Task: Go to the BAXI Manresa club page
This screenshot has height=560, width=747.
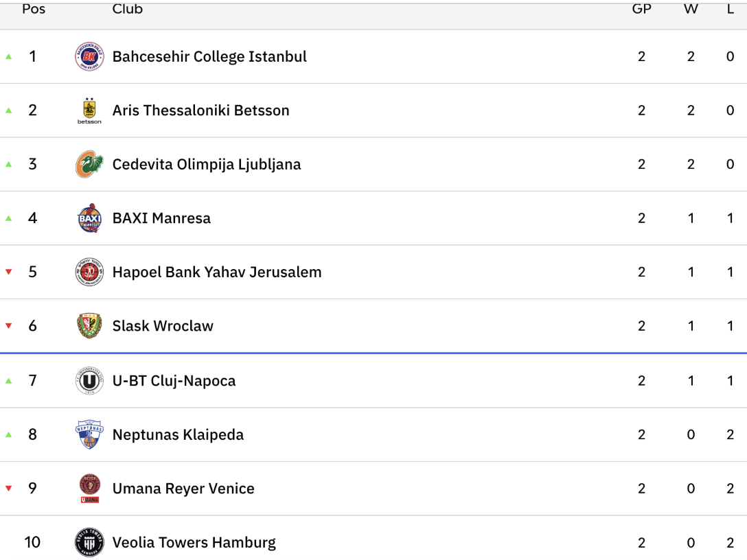Action: [x=161, y=218]
